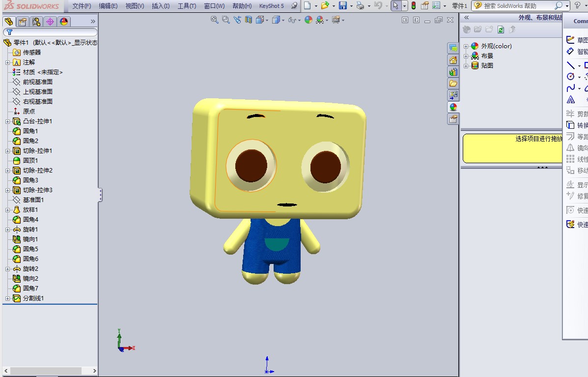Viewport: 588px width, 377px height.
Task: Select 圆角7 fillet feature
Action: (x=30, y=289)
